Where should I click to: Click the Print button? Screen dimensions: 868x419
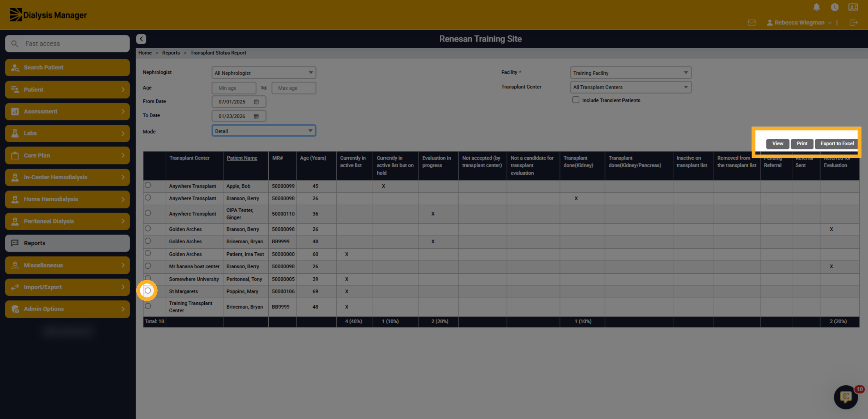[802, 144]
